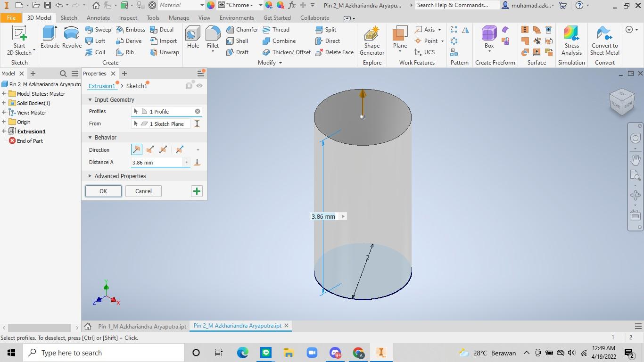
Task: Switch to Pin 1_M Azkhariandra Aryaputra.ipt tab
Action: coord(142,326)
